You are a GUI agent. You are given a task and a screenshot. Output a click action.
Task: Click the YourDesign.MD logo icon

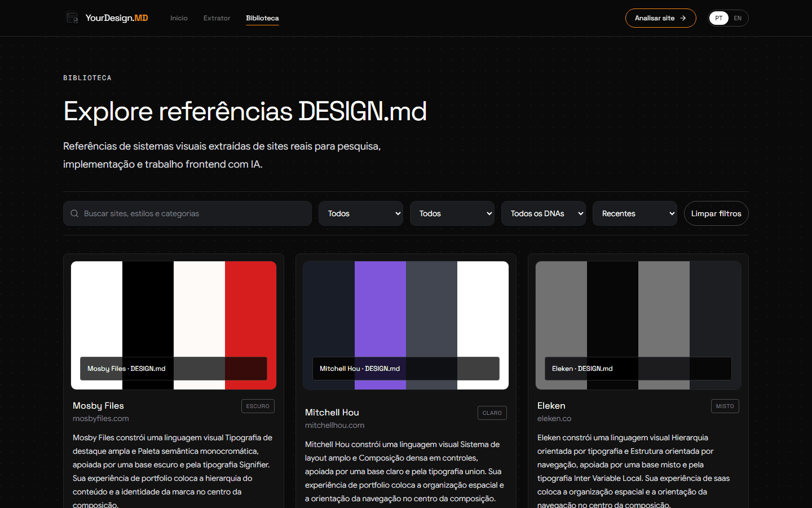(72, 18)
